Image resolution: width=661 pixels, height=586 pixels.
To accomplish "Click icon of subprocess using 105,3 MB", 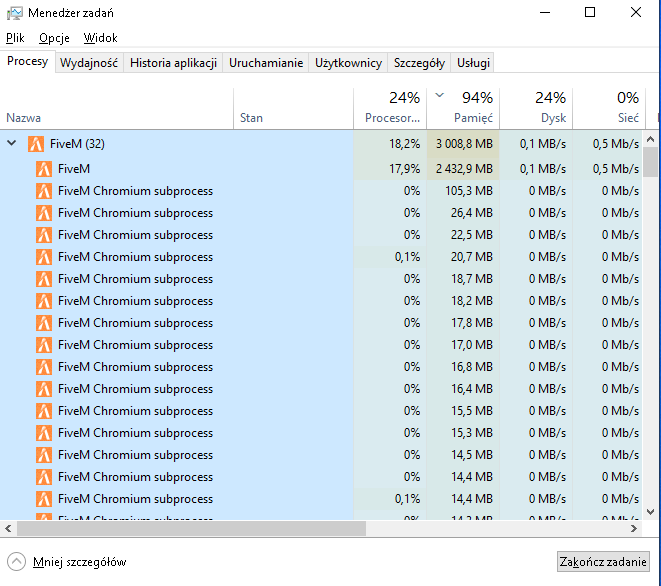I will 44,191.
